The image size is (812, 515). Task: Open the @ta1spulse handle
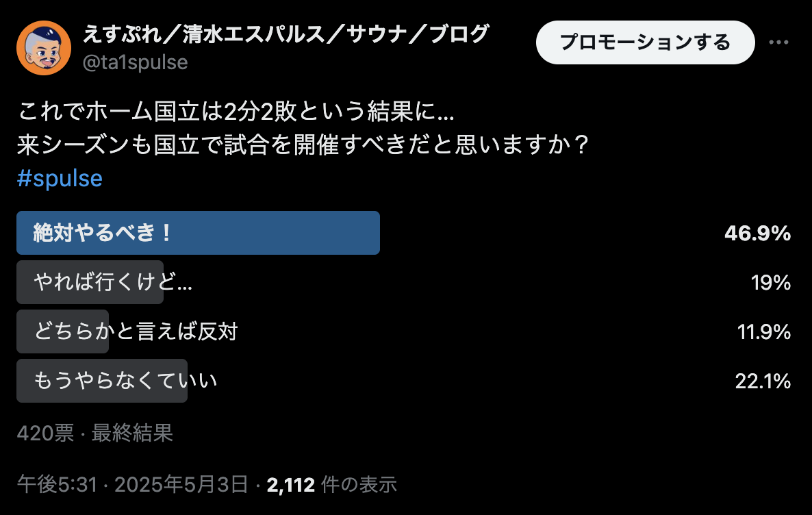coord(135,62)
